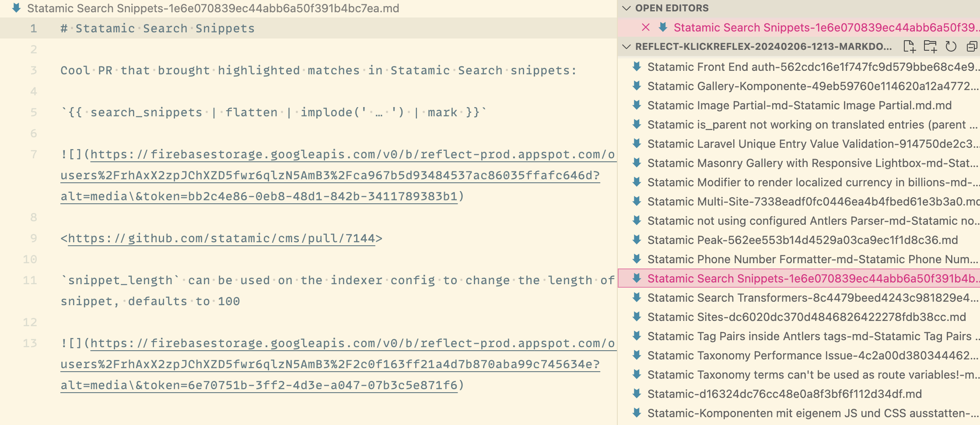Viewport: 980px width, 425px height.
Task: Click the 'snippet_length' text on line 11
Action: [120, 280]
